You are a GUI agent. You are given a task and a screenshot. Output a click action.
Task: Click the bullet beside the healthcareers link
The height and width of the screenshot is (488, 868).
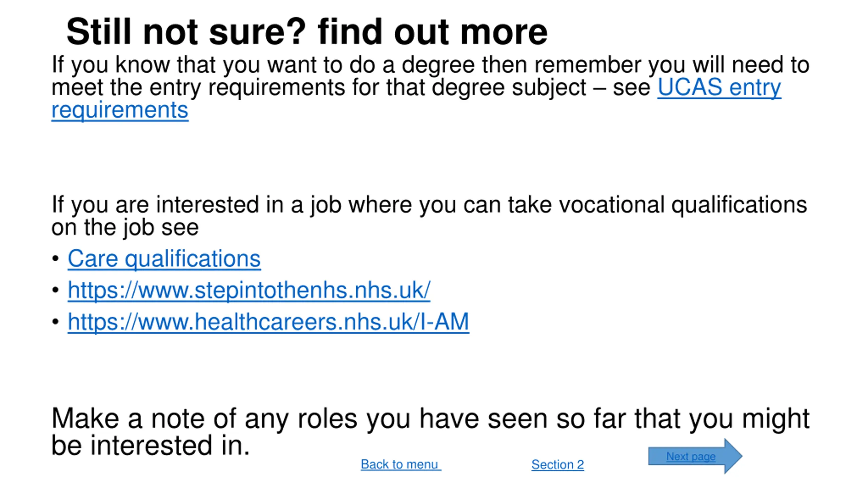[x=56, y=321]
